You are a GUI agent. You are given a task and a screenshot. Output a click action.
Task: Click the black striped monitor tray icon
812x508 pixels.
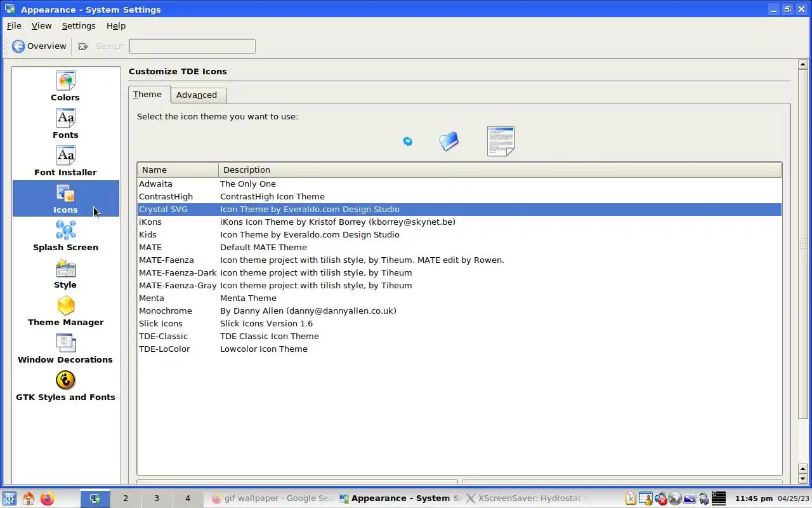718,498
